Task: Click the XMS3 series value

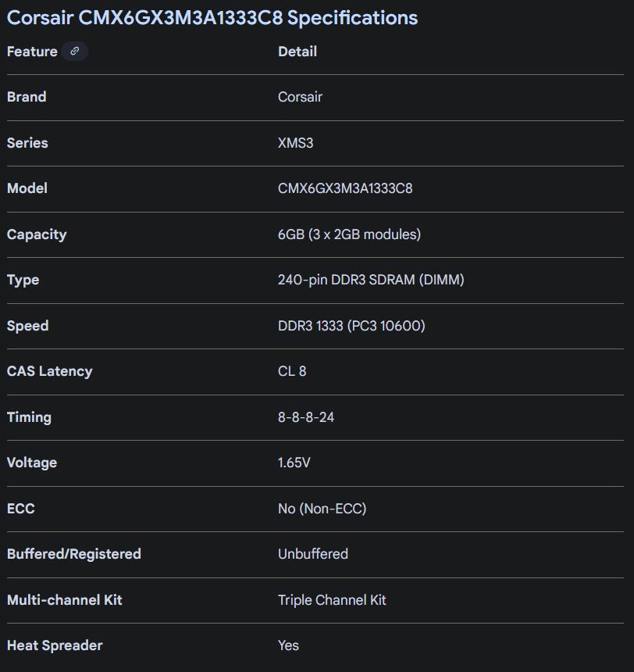Action: point(295,143)
